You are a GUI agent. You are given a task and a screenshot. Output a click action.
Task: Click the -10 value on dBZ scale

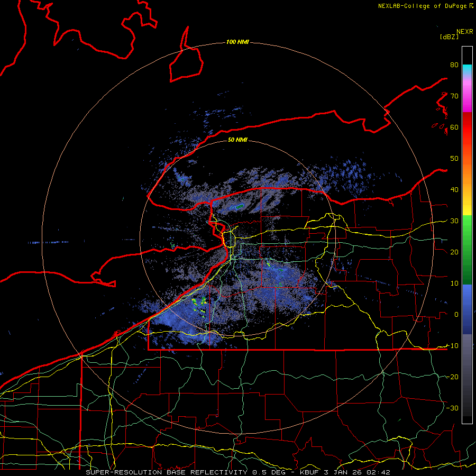coord(452,346)
